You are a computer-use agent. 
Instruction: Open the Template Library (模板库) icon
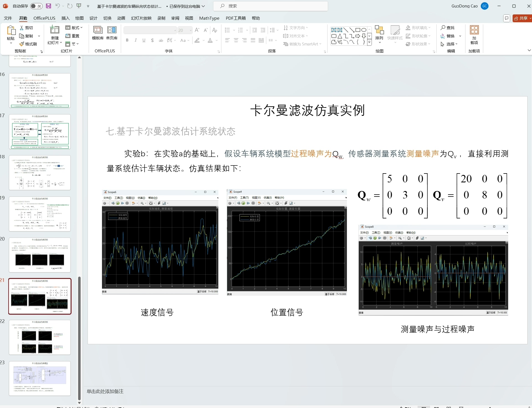click(x=98, y=30)
